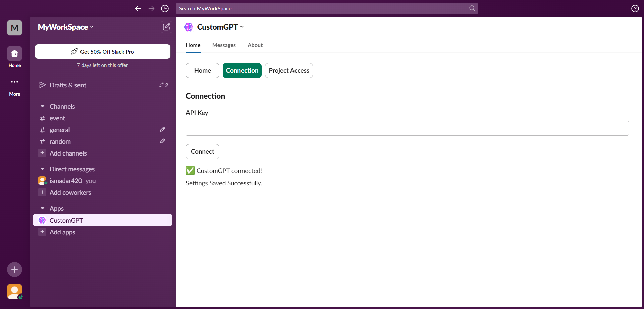Collapse the Apps section
Image resolution: width=644 pixels, height=309 pixels.
coord(42,208)
